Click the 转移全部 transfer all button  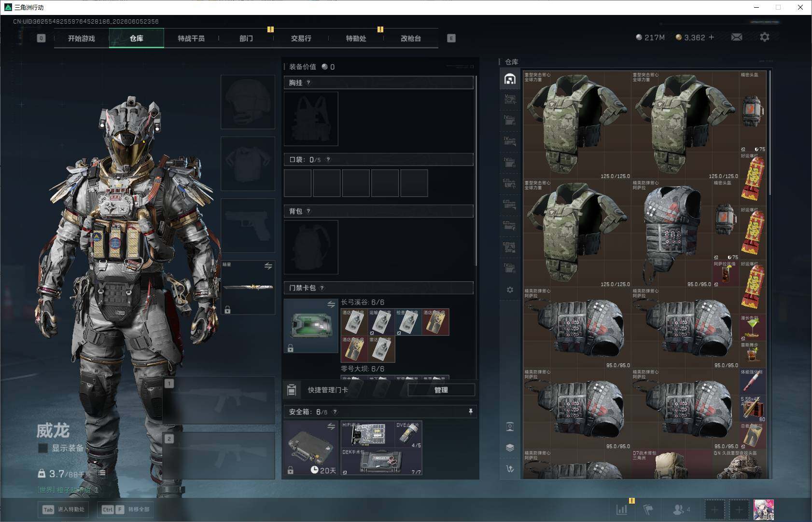coord(126,509)
